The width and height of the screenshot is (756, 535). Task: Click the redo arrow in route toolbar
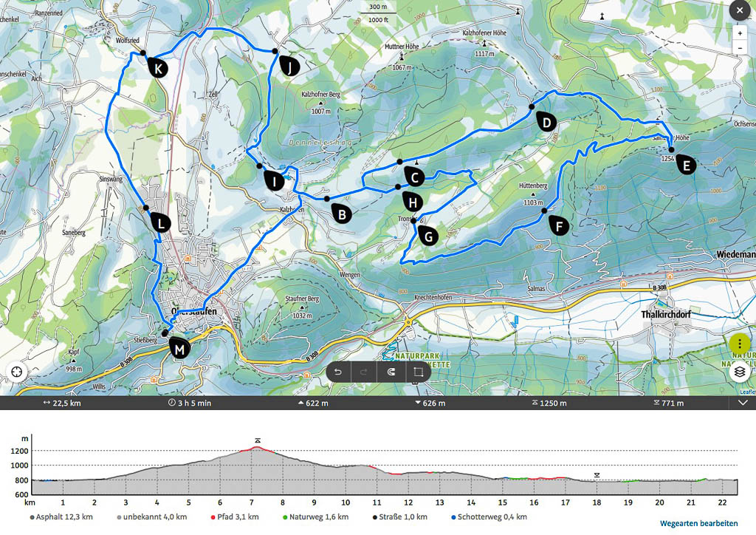click(x=365, y=372)
